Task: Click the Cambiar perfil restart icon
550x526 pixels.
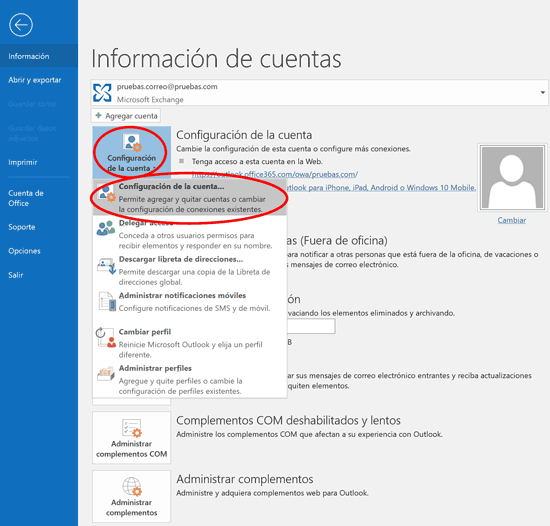Action: pyautogui.click(x=106, y=337)
